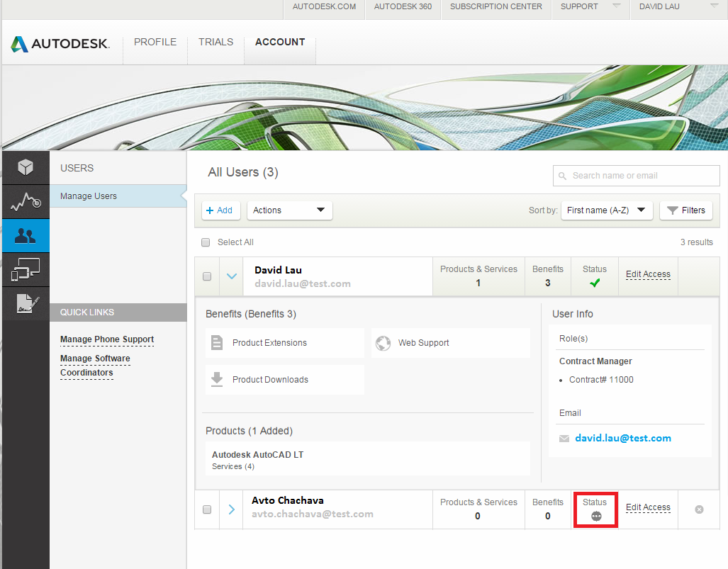Click the Search name or email field
The image size is (728, 569).
point(636,176)
